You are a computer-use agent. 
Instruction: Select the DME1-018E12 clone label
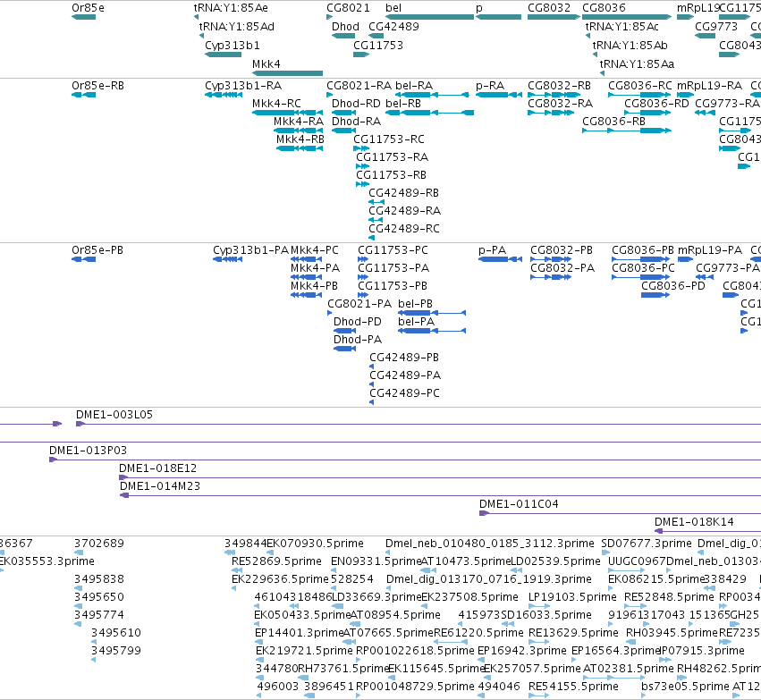157,468
